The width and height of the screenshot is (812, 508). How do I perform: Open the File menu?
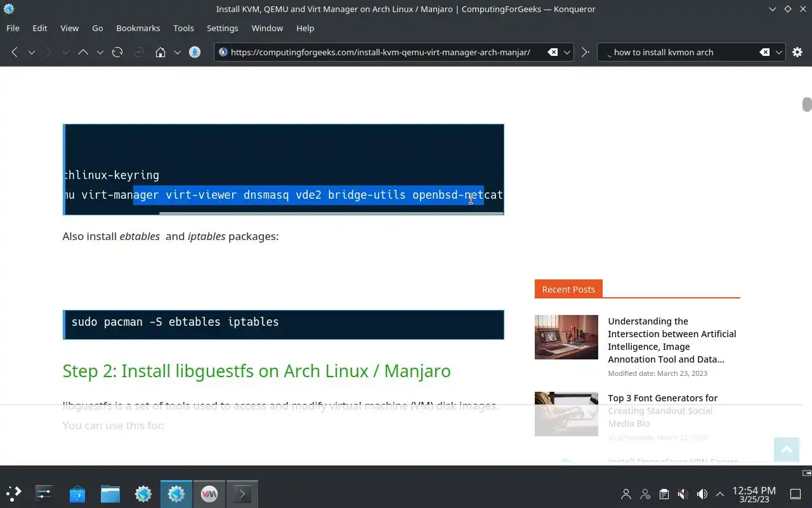click(x=13, y=28)
